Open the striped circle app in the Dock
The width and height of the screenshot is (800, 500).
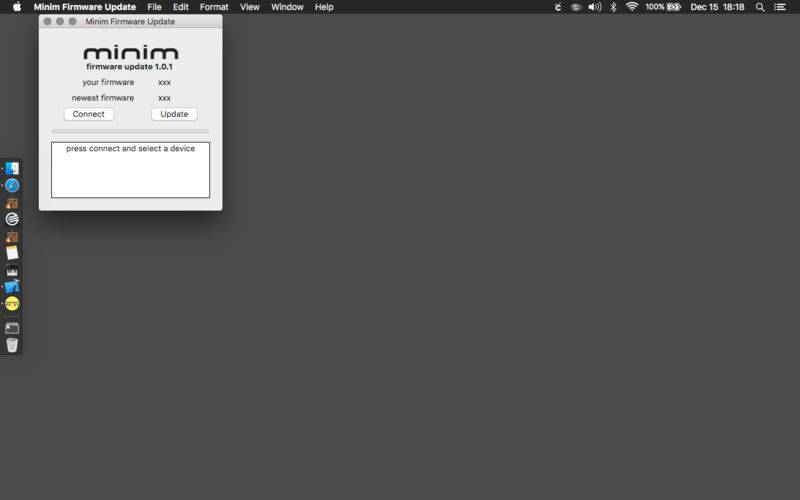[x=12, y=219]
